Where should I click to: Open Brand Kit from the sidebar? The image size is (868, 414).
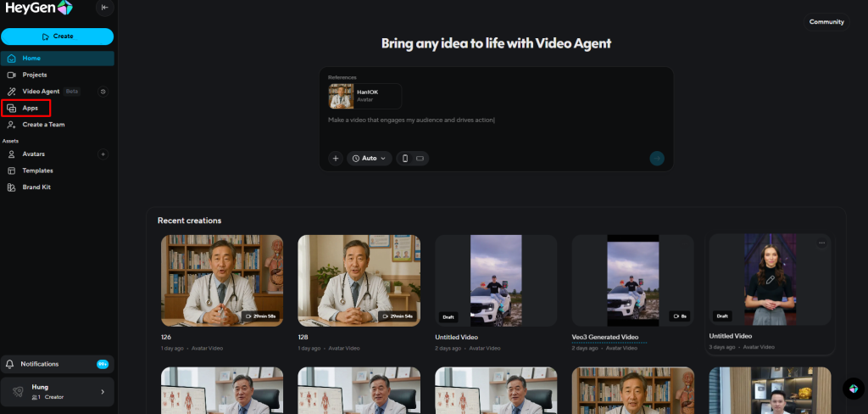36,187
